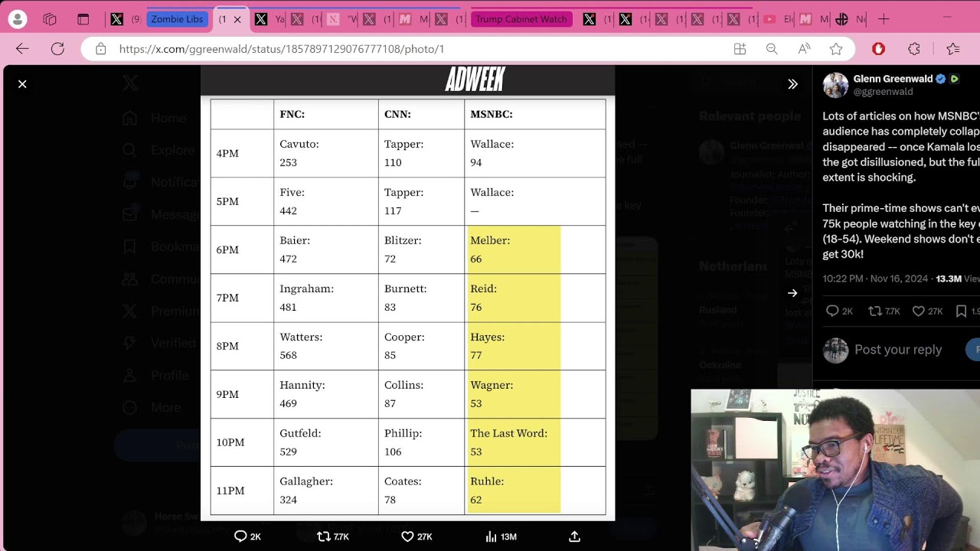Click the share icon beneath the photo
Image resolution: width=980 pixels, height=551 pixels.
(574, 536)
